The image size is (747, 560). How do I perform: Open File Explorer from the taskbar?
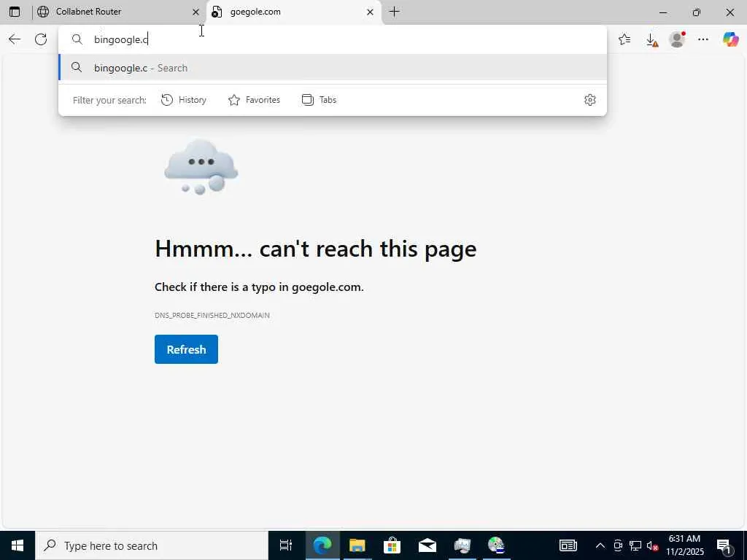pos(357,545)
